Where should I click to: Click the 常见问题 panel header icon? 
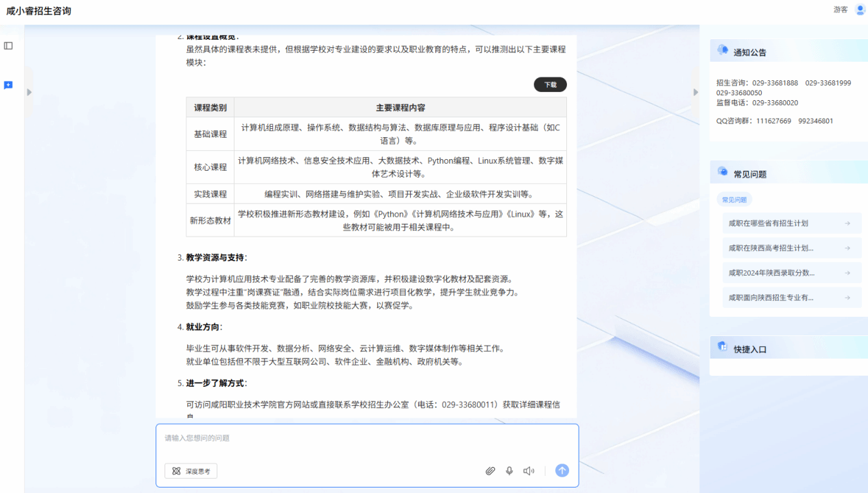pos(723,172)
